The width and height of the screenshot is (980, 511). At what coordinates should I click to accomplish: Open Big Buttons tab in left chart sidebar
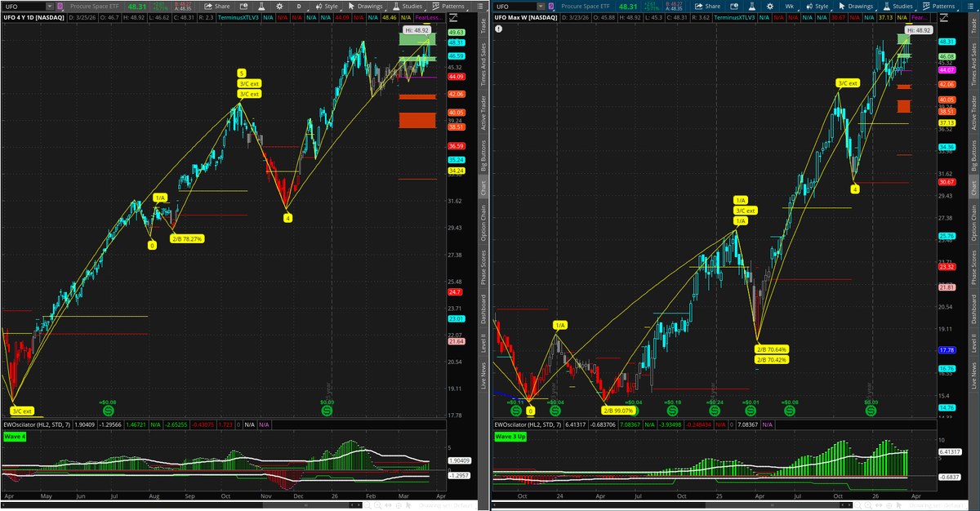click(483, 156)
